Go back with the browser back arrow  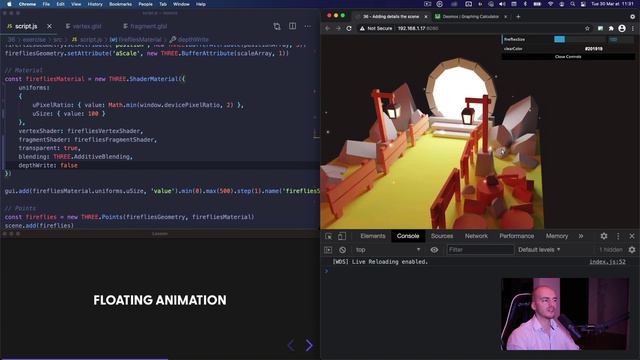[327, 28]
